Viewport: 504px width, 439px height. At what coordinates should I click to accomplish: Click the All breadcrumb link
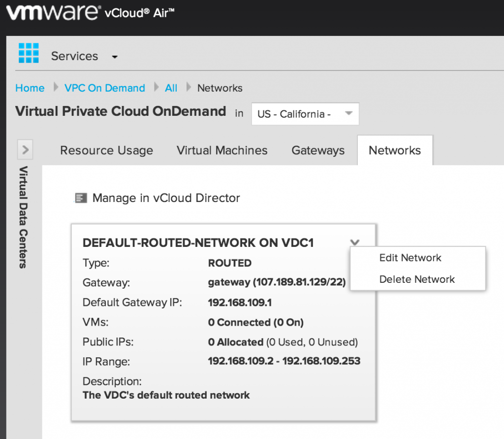point(171,88)
